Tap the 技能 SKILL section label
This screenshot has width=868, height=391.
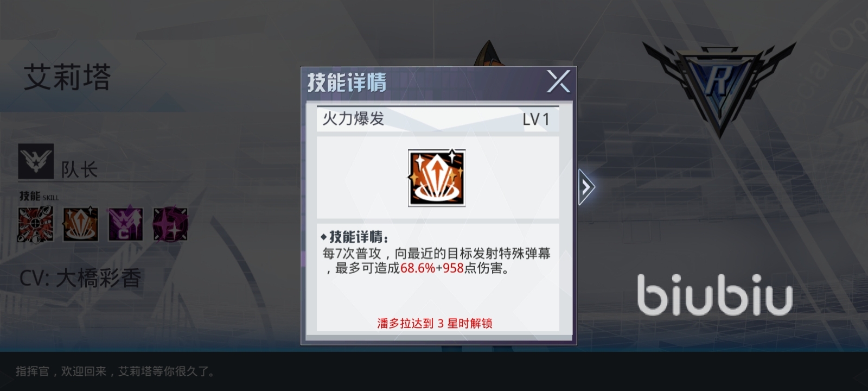pos(39,196)
